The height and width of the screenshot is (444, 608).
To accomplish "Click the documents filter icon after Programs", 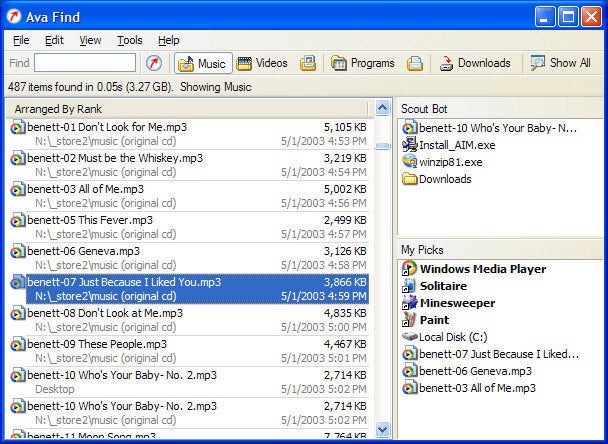I will (415, 63).
